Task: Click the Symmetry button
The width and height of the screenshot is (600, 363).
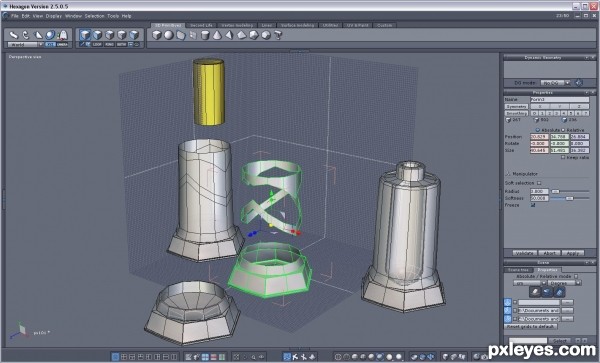Action: (x=516, y=106)
